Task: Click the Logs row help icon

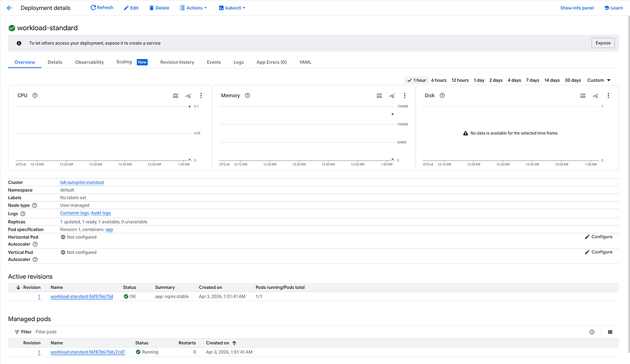Action: click(23, 214)
